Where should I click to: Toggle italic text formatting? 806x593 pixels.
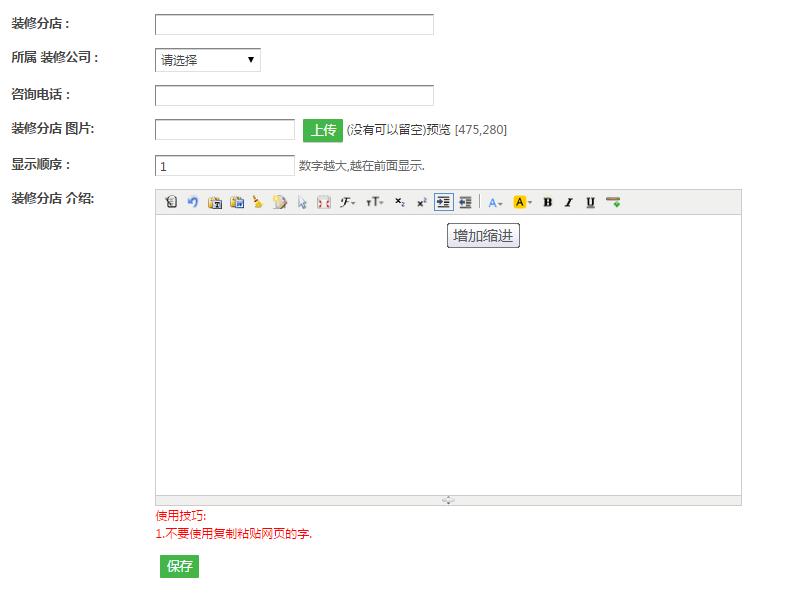(x=568, y=202)
